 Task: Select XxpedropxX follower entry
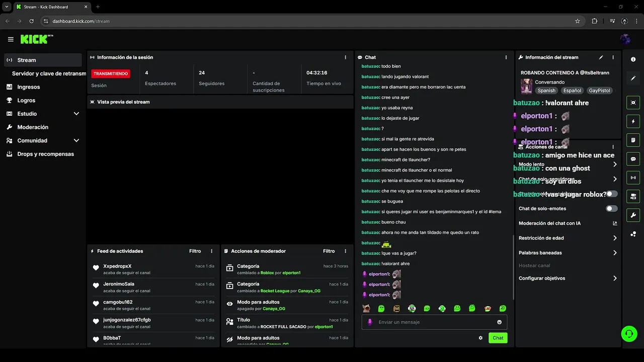pos(153,269)
